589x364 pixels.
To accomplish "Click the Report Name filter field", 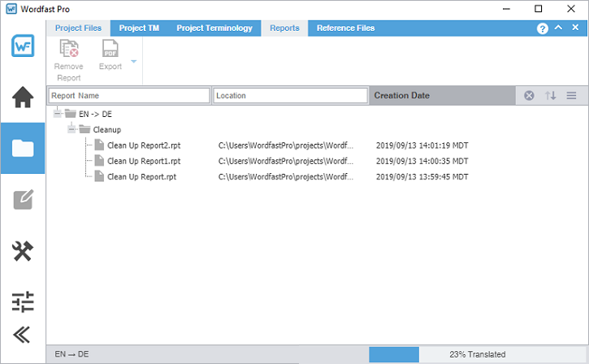I will click(x=128, y=96).
